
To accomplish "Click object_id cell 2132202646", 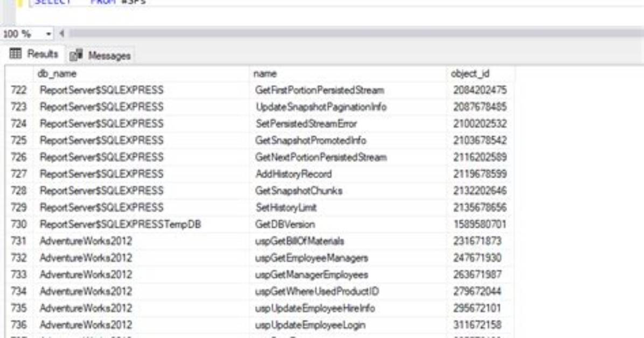I will [x=480, y=191].
